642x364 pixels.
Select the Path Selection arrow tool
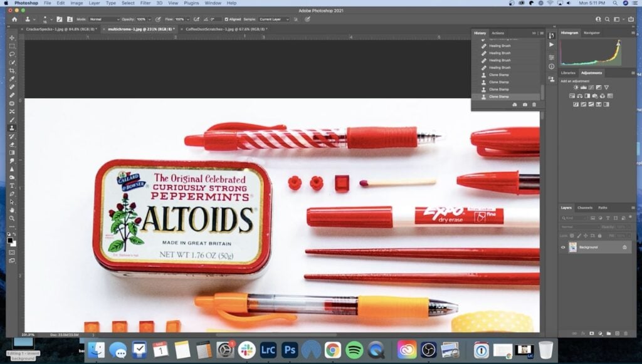[x=12, y=202]
